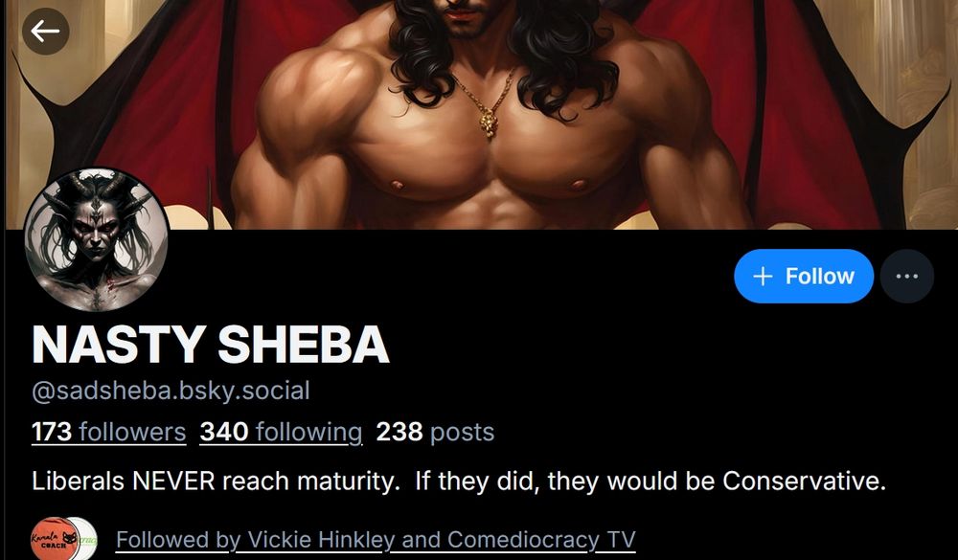Follow the NASTY SHEBA account
The width and height of the screenshot is (958, 560).
pyautogui.click(x=804, y=276)
